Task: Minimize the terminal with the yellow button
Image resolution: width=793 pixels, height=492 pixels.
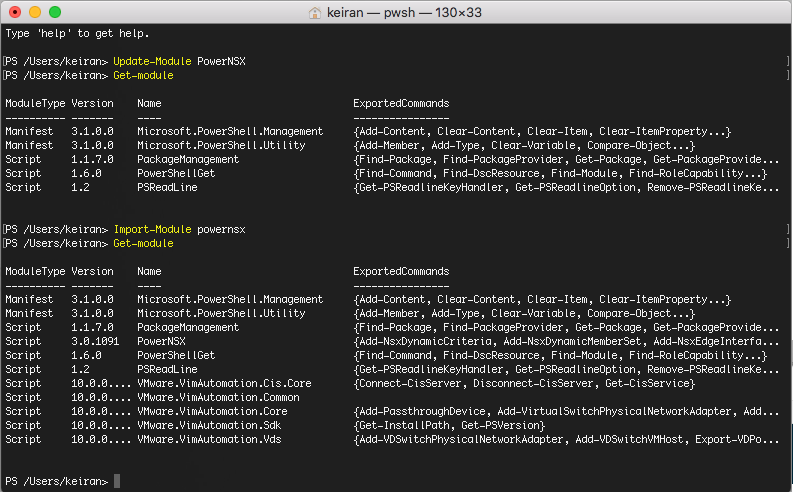Action: 35,13
